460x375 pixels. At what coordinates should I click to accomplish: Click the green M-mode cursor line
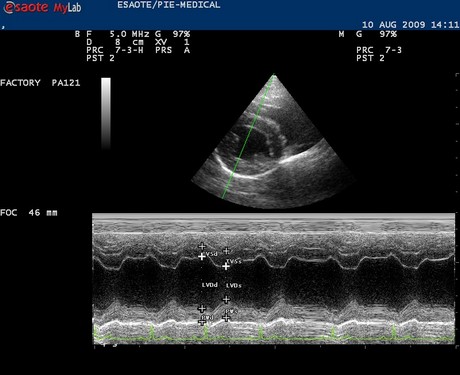point(248,136)
